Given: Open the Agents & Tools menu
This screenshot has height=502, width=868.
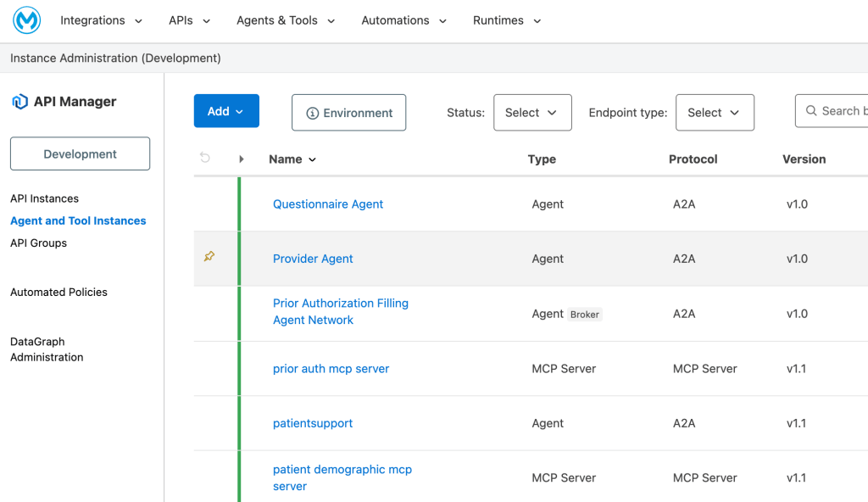Looking at the screenshot, I should coord(286,20).
